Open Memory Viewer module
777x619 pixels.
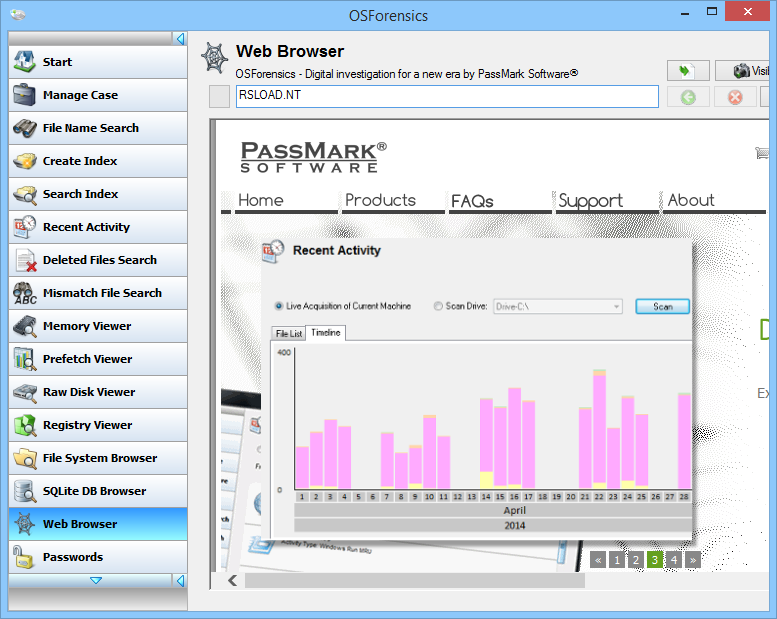click(x=98, y=326)
